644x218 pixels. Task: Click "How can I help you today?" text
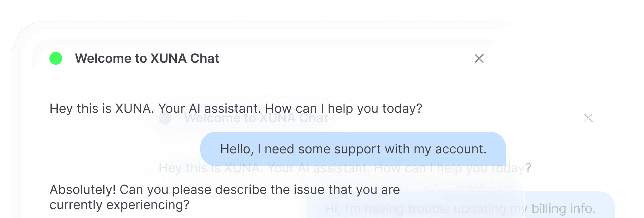click(x=344, y=108)
